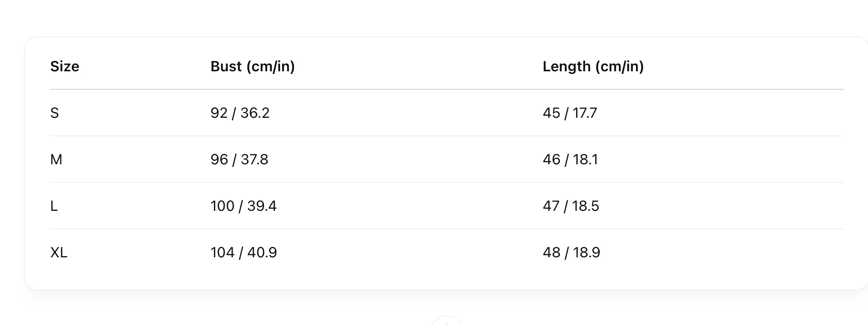Click the 40.9 inch bust number
This screenshot has width=868, height=325.
(262, 253)
